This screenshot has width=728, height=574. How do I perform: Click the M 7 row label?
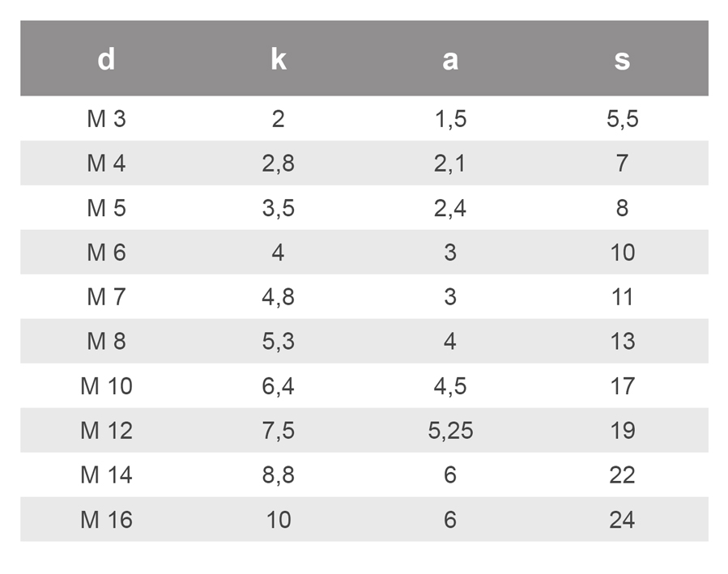pos(106,297)
